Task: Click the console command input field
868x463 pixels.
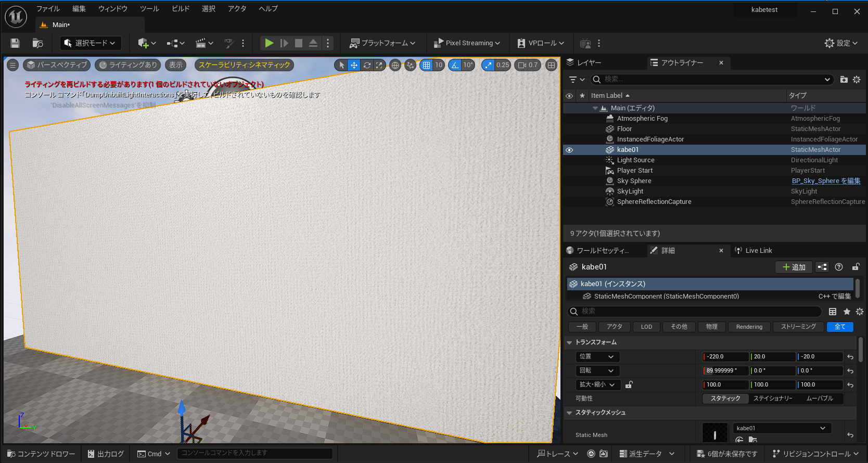Action: (254, 453)
